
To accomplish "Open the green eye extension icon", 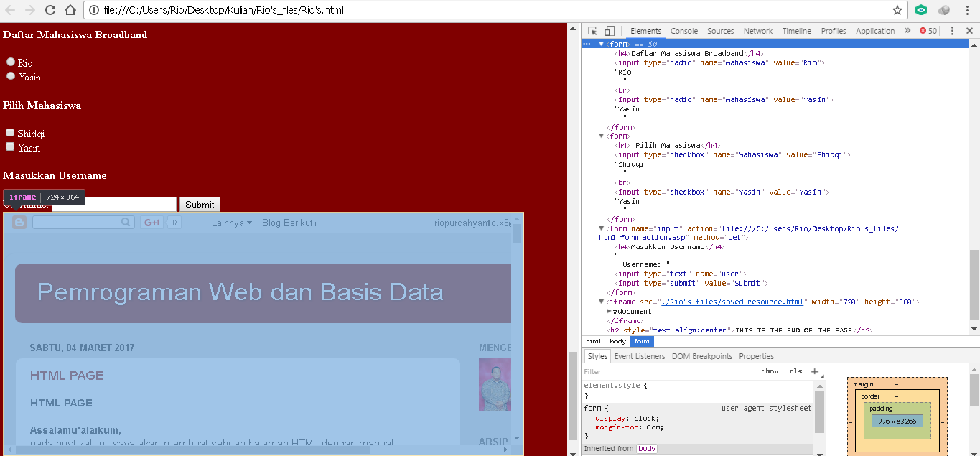I will tap(921, 10).
